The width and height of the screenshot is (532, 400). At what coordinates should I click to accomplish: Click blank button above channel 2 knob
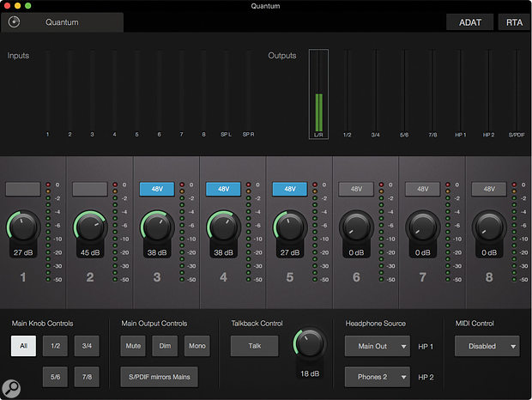tap(90, 189)
